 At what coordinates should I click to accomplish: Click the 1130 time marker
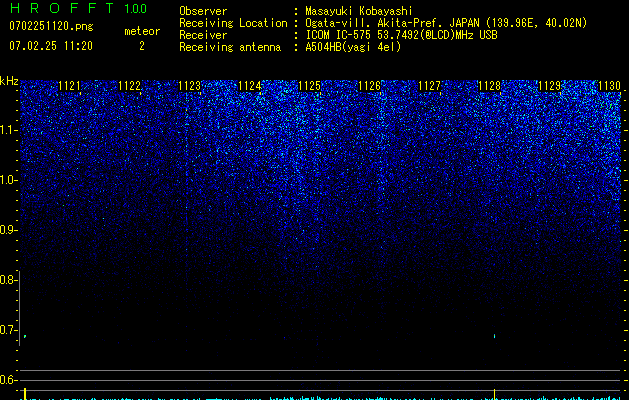click(x=609, y=86)
